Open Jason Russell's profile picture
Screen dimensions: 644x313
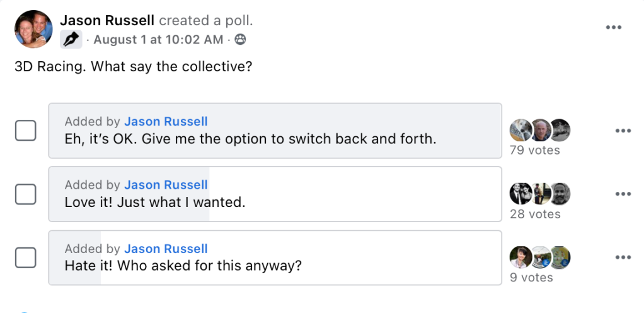pos(33,29)
